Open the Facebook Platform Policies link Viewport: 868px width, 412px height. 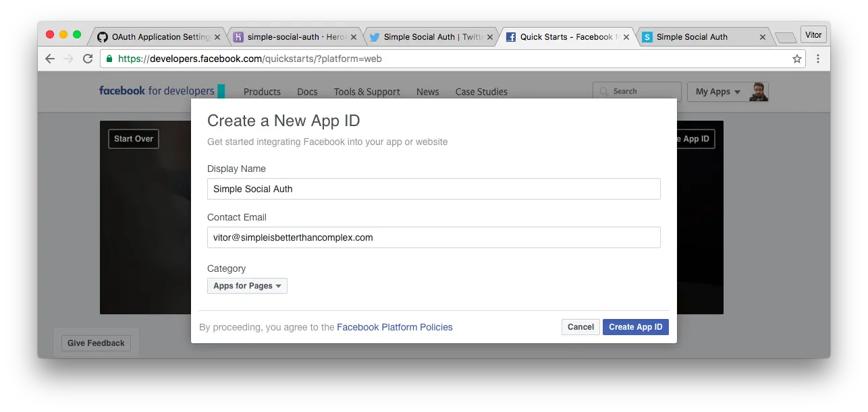pos(395,327)
